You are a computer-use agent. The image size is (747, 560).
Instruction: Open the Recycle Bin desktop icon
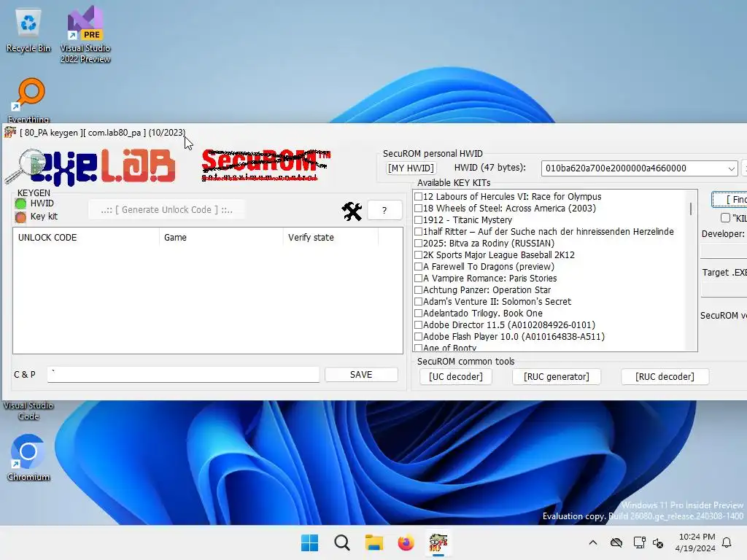pos(28,31)
